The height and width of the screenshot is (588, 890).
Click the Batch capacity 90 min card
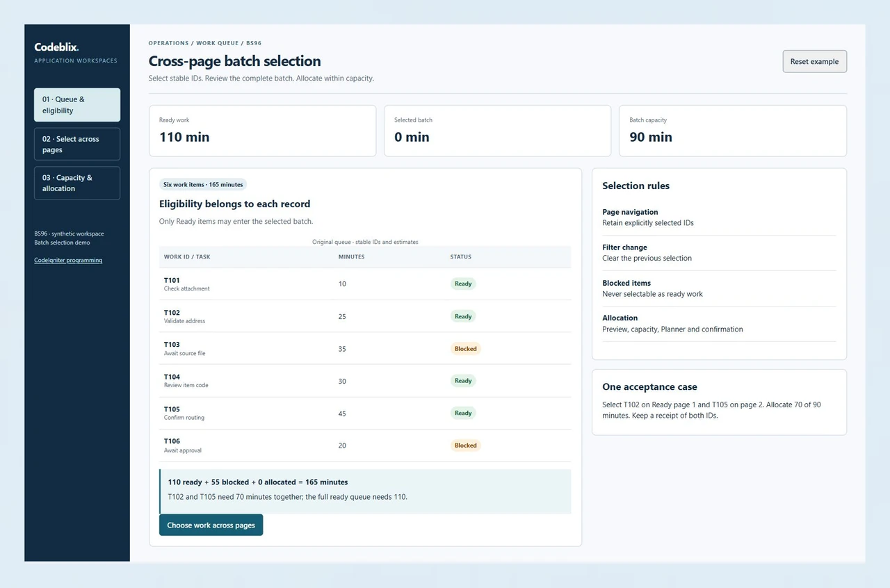tap(733, 131)
